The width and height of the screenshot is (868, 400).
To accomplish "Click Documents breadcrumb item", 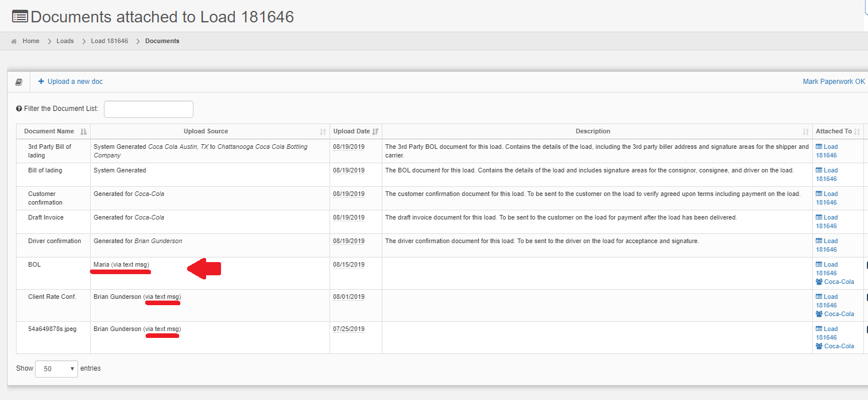I will pyautogui.click(x=162, y=41).
